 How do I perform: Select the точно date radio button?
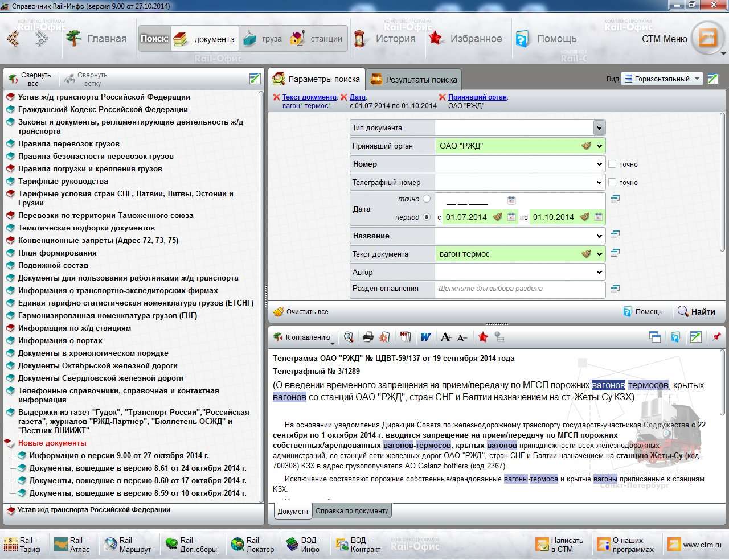point(427,199)
